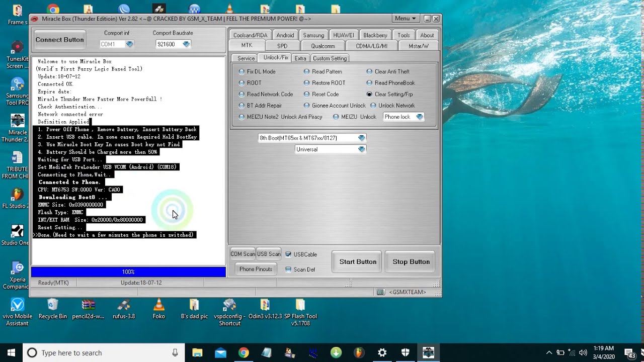The height and width of the screenshot is (362, 644).
Task: Select the ROOT radio option
Action: click(x=250, y=83)
